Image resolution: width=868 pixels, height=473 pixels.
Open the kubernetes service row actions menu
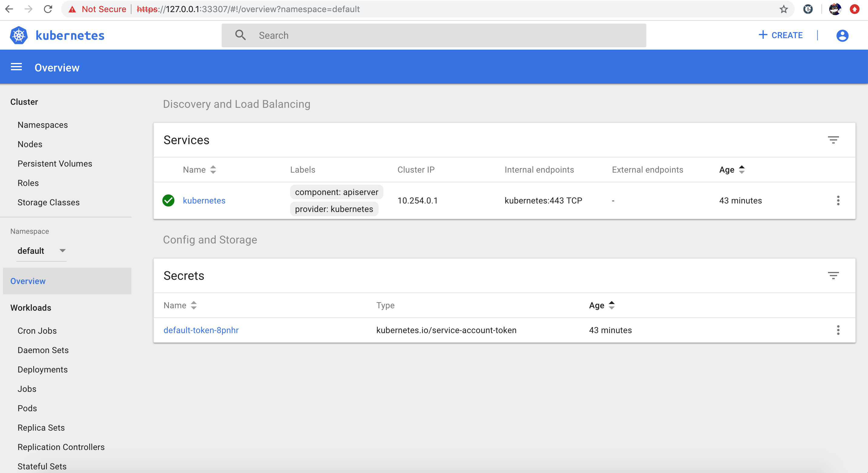(838, 200)
